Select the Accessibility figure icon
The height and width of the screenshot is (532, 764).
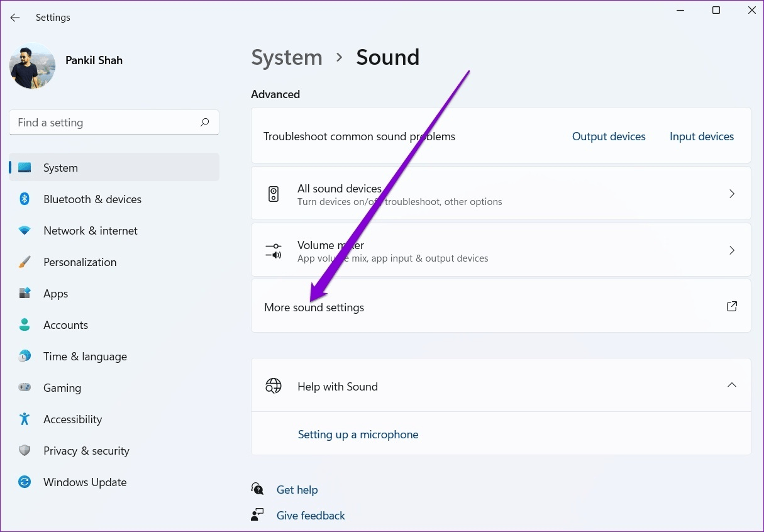(x=24, y=419)
